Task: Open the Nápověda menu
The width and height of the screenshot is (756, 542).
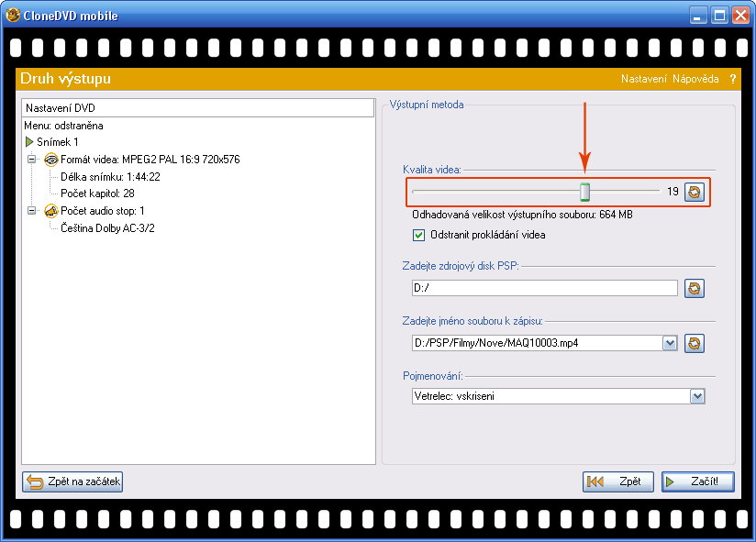Action: click(695, 80)
